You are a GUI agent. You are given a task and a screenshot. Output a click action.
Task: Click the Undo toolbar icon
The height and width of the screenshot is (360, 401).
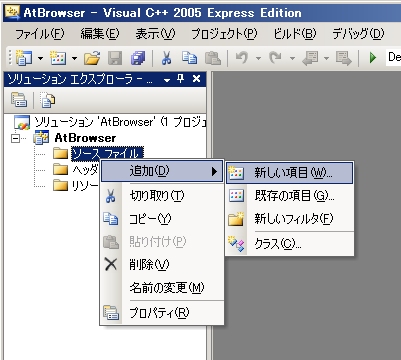(242, 58)
